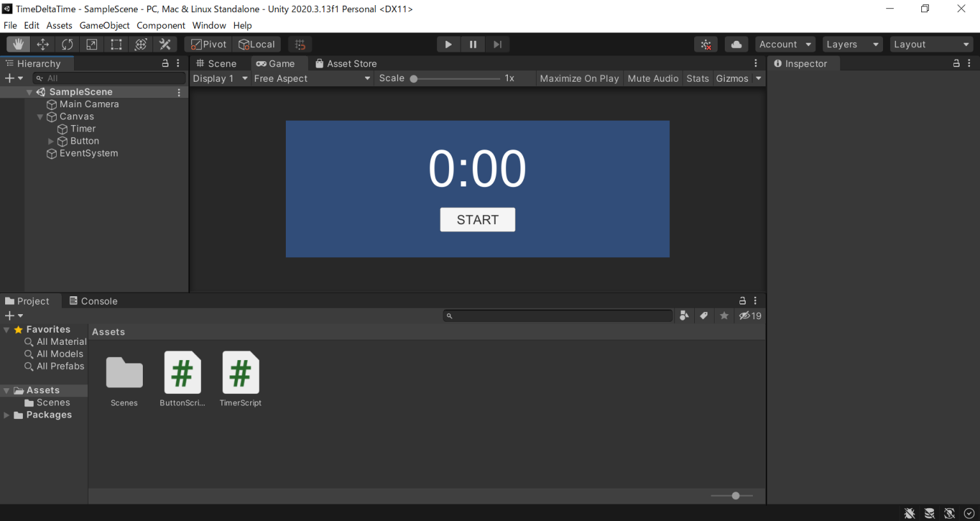Open the GameObject menu
Screen dimensions: 980x521
point(104,26)
